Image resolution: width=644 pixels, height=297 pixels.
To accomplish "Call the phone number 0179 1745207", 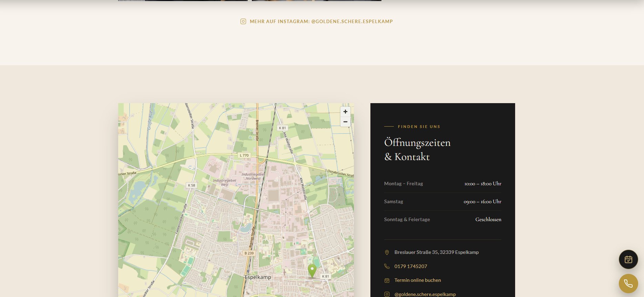I will 411,266.
